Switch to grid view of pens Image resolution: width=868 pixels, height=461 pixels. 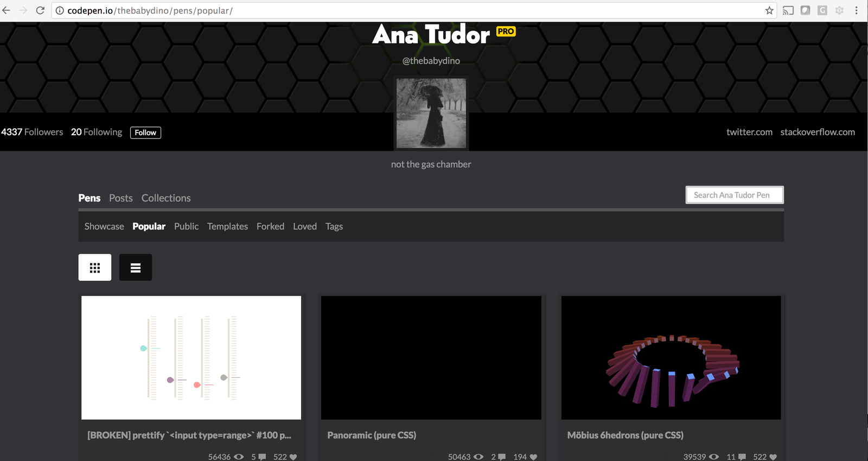click(x=95, y=267)
